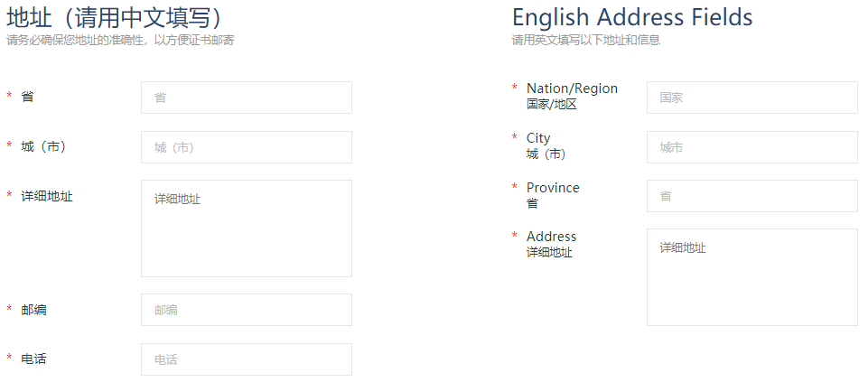Click the English Address text area
868x382 pixels.
click(x=751, y=276)
